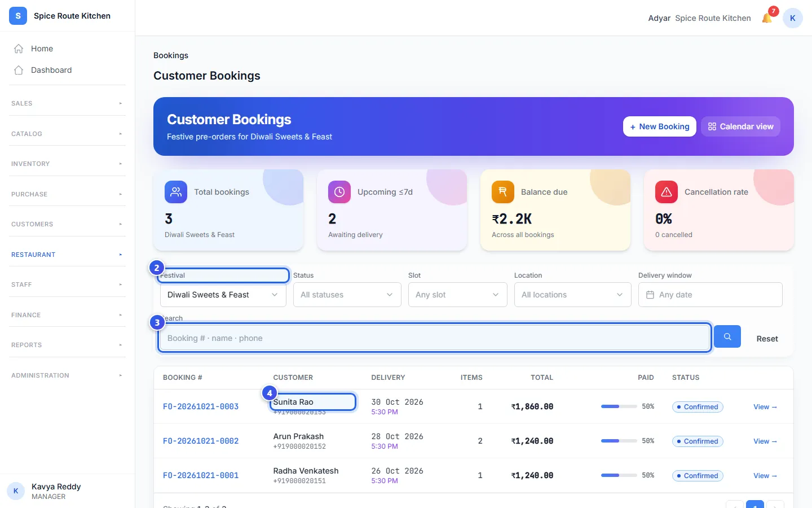The height and width of the screenshot is (508, 812).
Task: View Arun Prakash's booking details
Action: pyautogui.click(x=765, y=441)
